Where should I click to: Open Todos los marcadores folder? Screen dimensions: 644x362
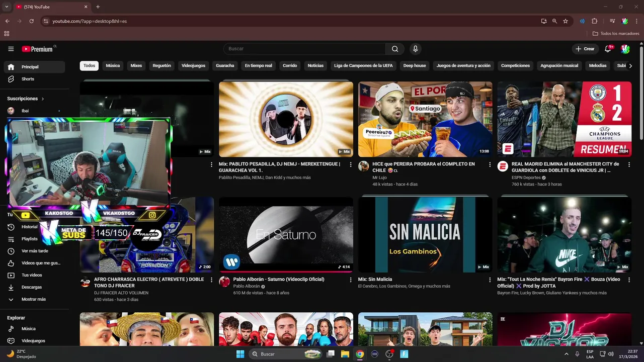(616, 34)
